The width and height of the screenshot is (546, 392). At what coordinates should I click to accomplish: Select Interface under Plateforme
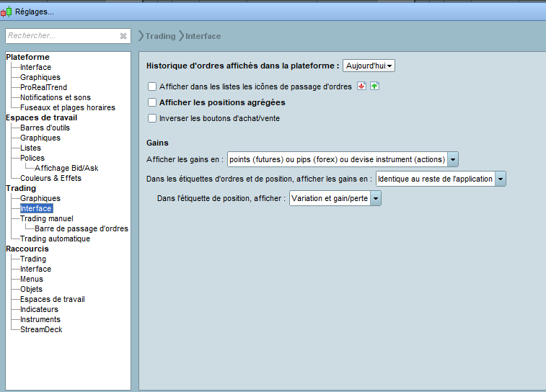point(35,67)
